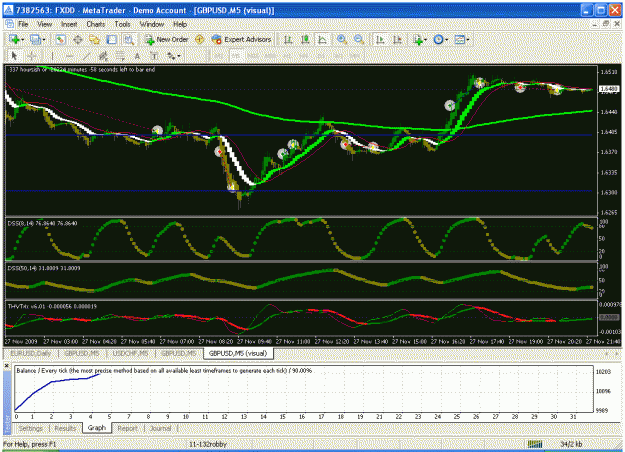Open the File menu

click(x=23, y=24)
